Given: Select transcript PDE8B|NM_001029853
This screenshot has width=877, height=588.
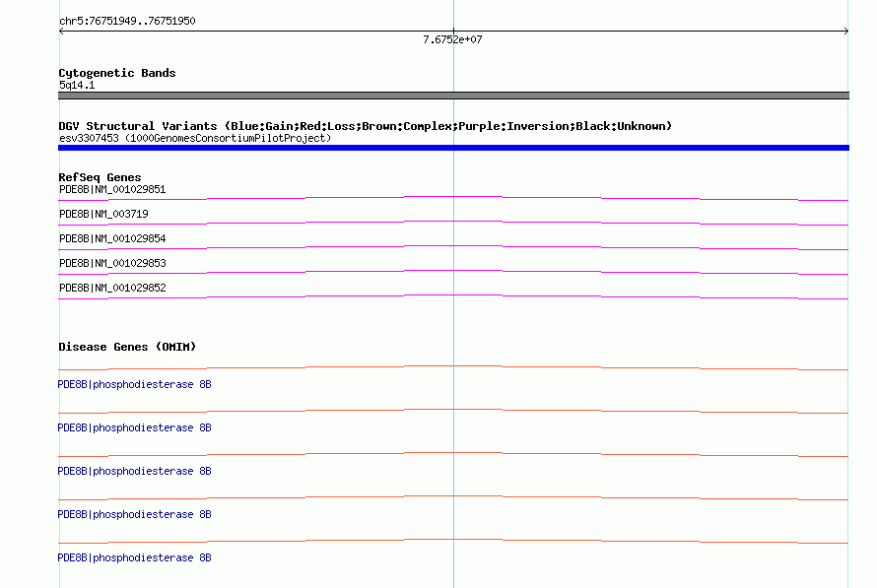Looking at the screenshot, I should [x=112, y=263].
